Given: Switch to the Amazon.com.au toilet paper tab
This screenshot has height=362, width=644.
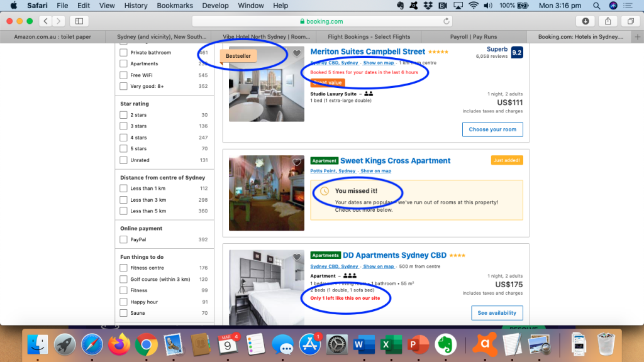Looking at the screenshot, I should pos(53,37).
